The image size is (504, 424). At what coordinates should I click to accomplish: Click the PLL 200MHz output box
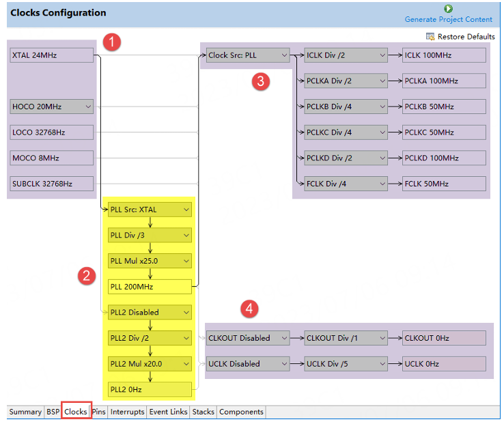[150, 287]
